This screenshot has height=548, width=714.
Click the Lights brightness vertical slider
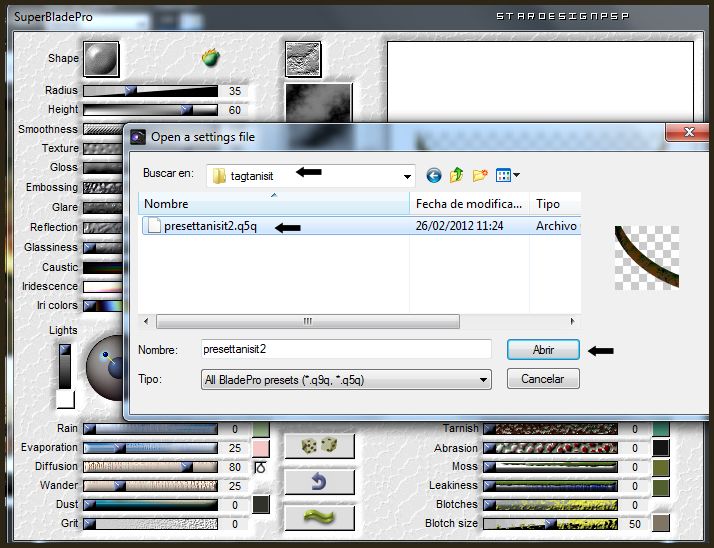[65, 367]
